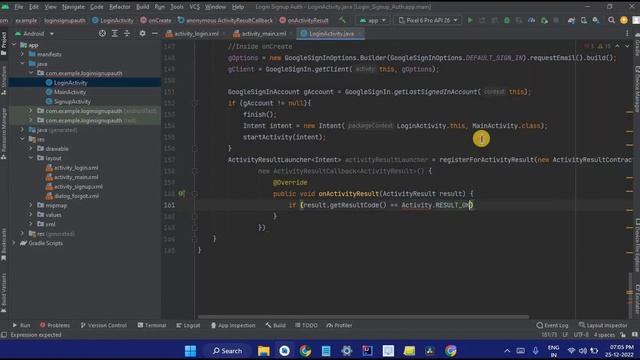The width and height of the screenshot is (640, 360).
Task: Click the Select Opened File target icon
Action: 102,33
